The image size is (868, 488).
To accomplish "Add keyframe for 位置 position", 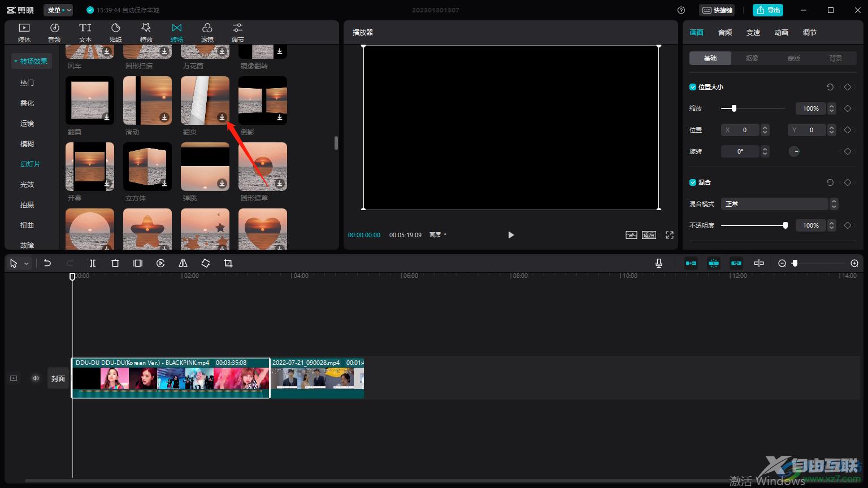I will 848,130.
